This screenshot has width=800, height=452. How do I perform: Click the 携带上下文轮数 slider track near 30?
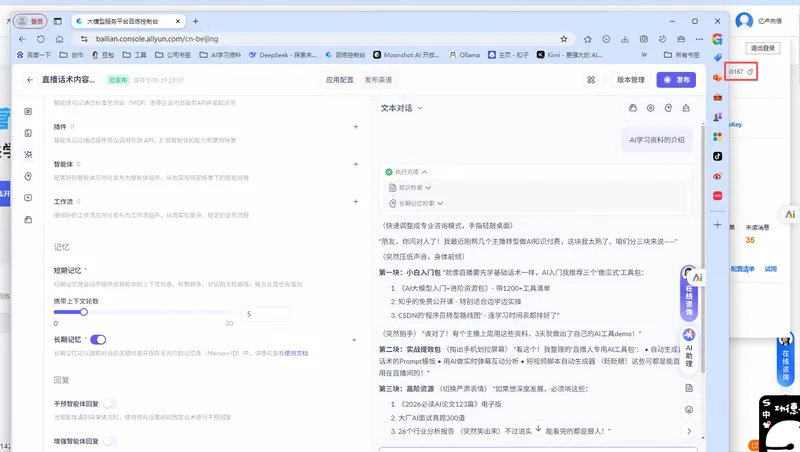227,312
